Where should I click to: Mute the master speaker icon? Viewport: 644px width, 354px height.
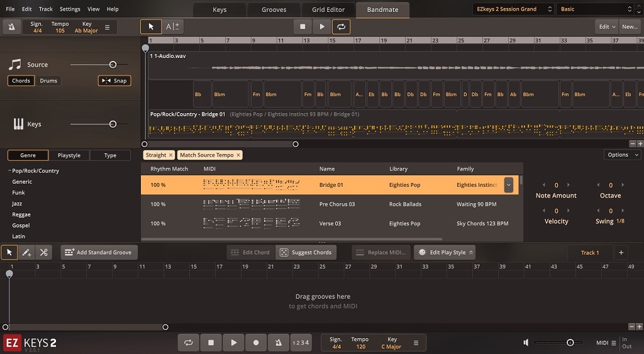point(526,343)
